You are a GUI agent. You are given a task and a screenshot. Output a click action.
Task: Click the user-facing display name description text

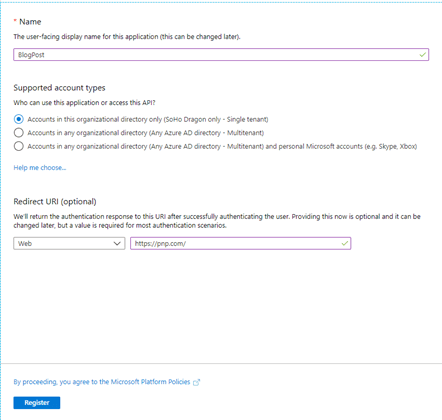127,37
